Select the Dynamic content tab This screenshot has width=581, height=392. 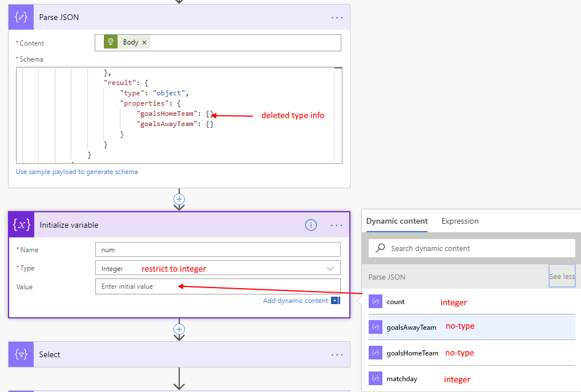[x=397, y=221]
